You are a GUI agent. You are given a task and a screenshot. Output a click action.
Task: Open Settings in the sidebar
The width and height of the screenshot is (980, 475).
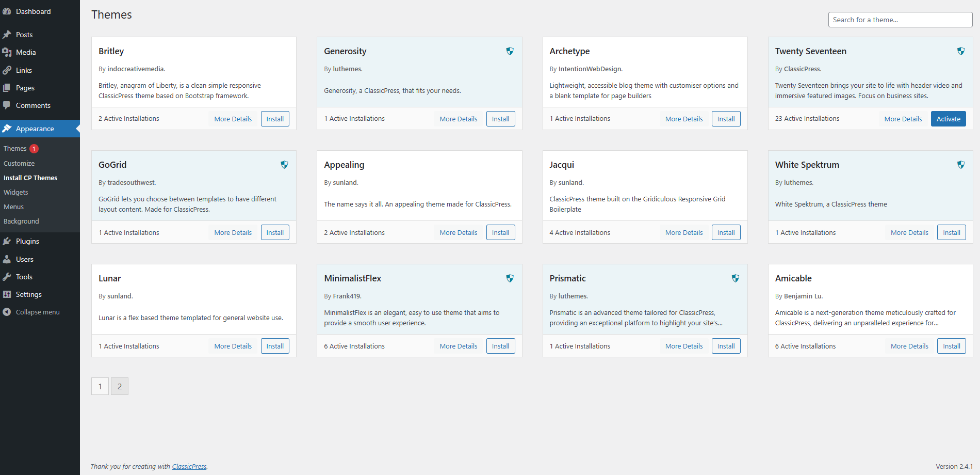pyautogui.click(x=40, y=294)
